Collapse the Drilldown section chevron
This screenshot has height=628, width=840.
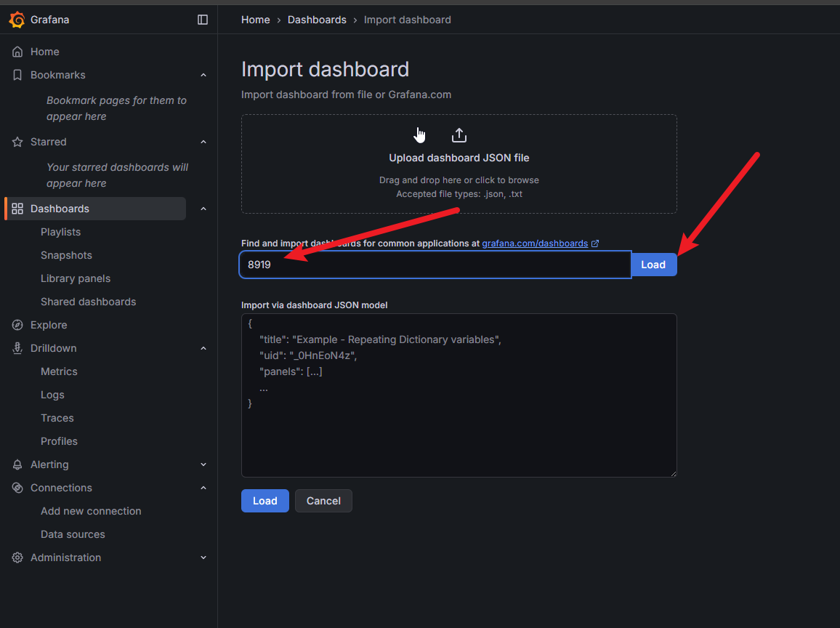[203, 348]
